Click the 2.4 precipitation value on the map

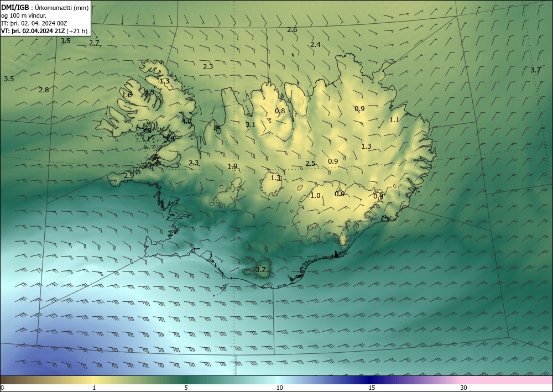[x=315, y=45]
